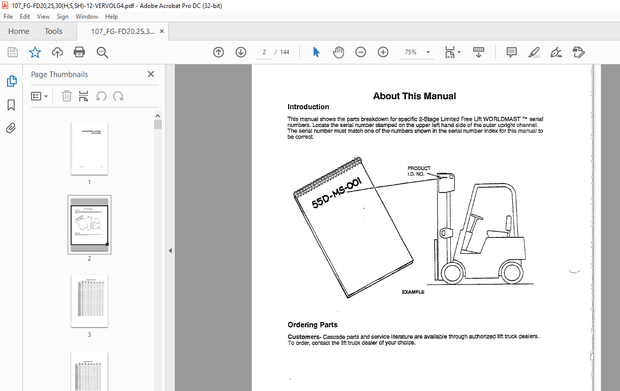Click the 'Introduction' subheading text
The width and height of the screenshot is (620, 391).
(308, 107)
